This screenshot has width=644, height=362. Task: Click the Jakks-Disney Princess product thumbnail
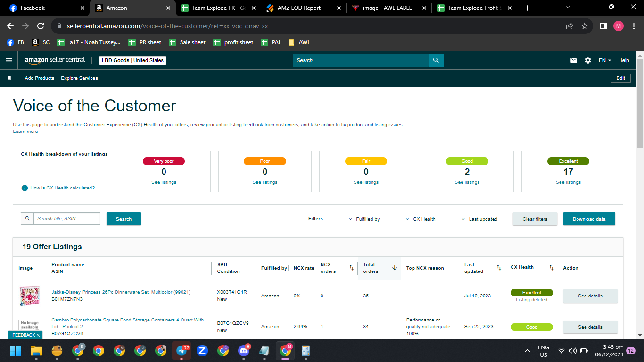(30, 296)
